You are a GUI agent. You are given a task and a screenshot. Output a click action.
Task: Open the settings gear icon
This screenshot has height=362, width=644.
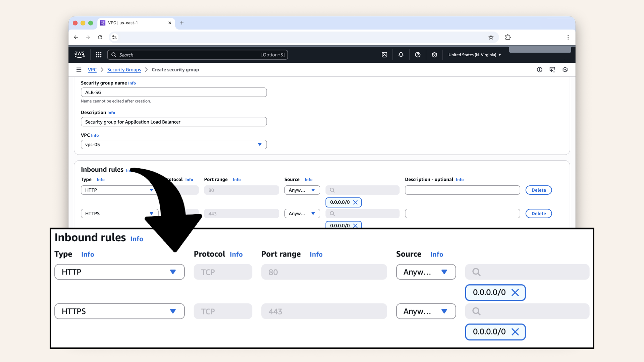(x=434, y=54)
